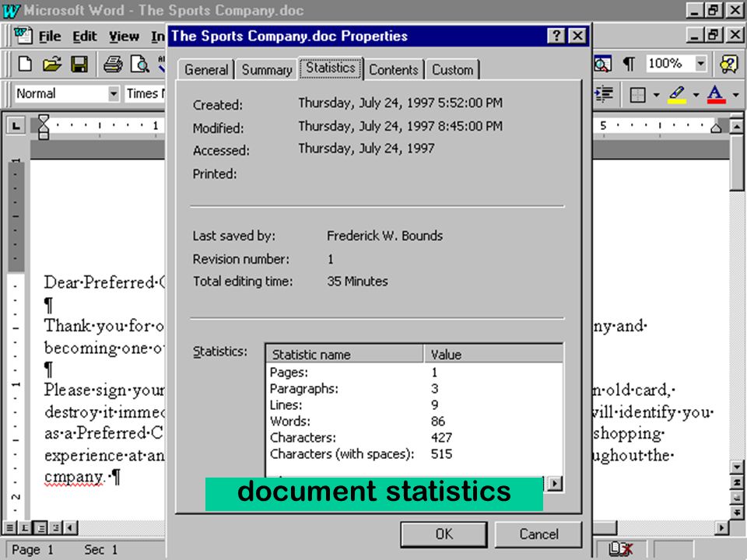
Task: Create a new blank document from toolbar
Action: [25, 64]
